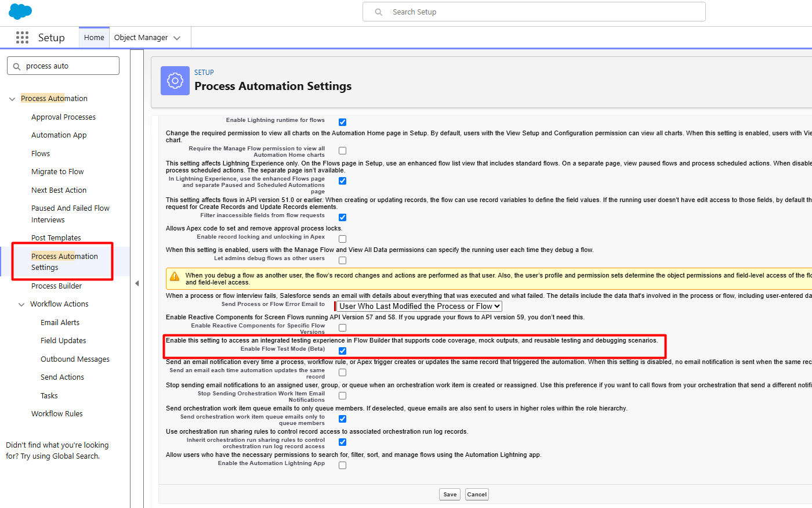Open Approval Processes in sidebar
Screen dimensions: 812x508
click(63, 117)
